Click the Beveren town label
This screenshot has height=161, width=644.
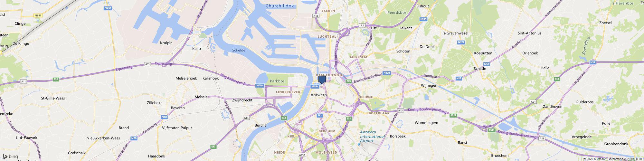(x=178, y=108)
